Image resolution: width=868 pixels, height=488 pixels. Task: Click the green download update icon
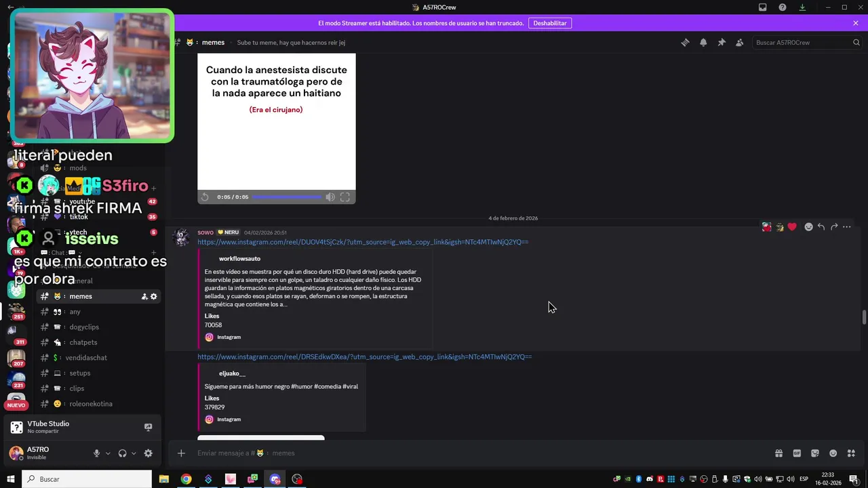[x=802, y=7]
